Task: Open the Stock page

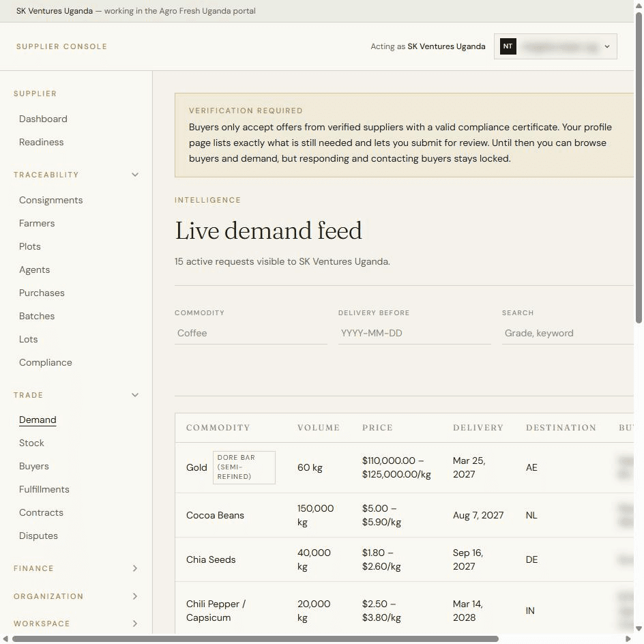Action: [x=31, y=443]
